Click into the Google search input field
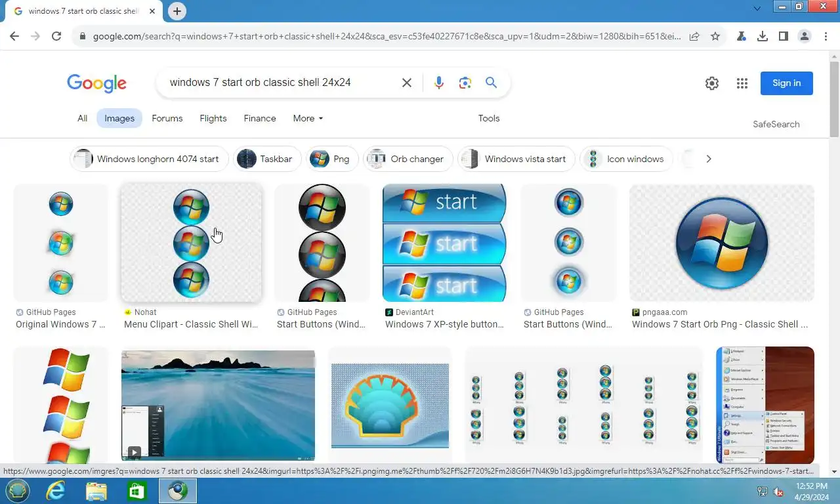The height and width of the screenshot is (504, 840). (x=280, y=83)
